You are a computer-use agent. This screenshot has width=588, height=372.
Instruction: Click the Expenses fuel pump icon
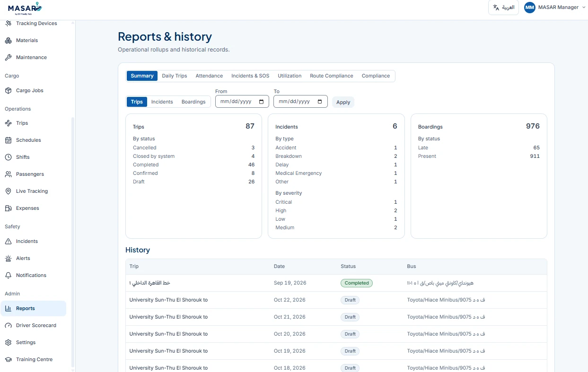[x=8, y=208]
